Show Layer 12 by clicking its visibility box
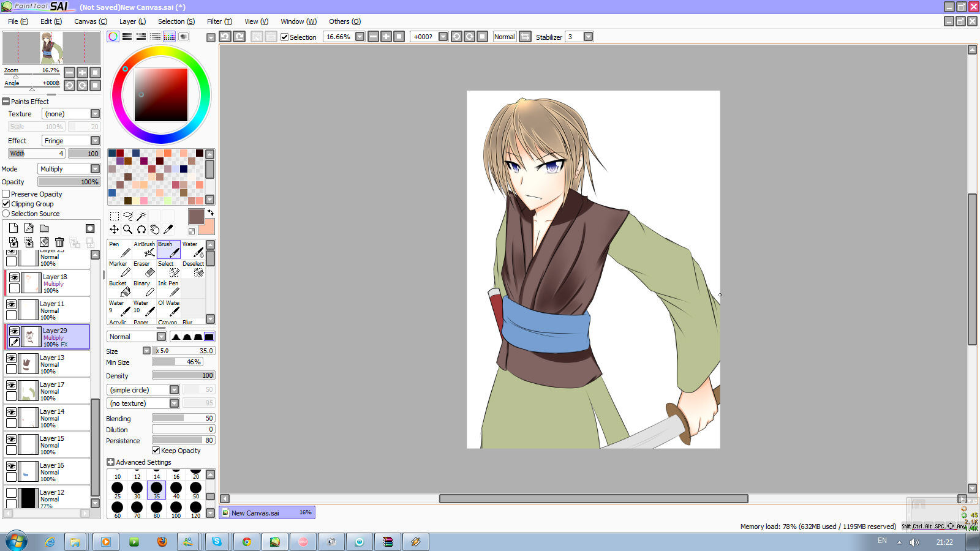980x551 pixels. [x=12, y=493]
